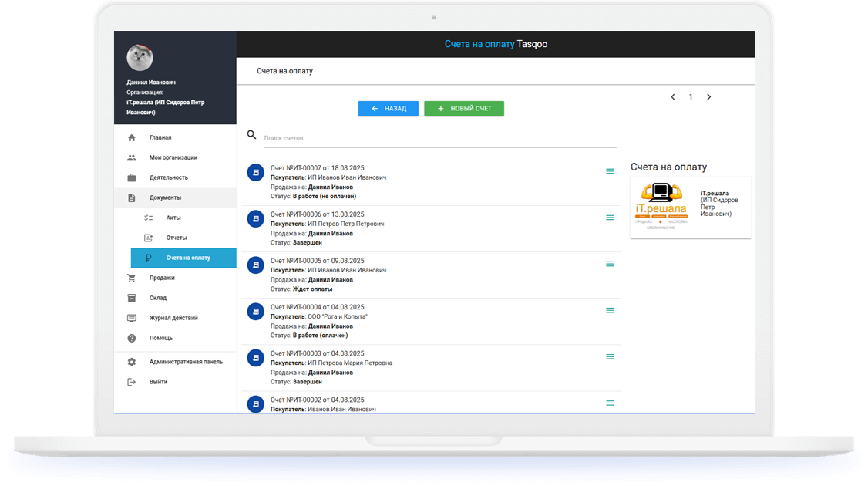Image resolution: width=868 pixels, height=486 pixels.
Task: Click the Отчеты chart icon
Action: coord(148,238)
